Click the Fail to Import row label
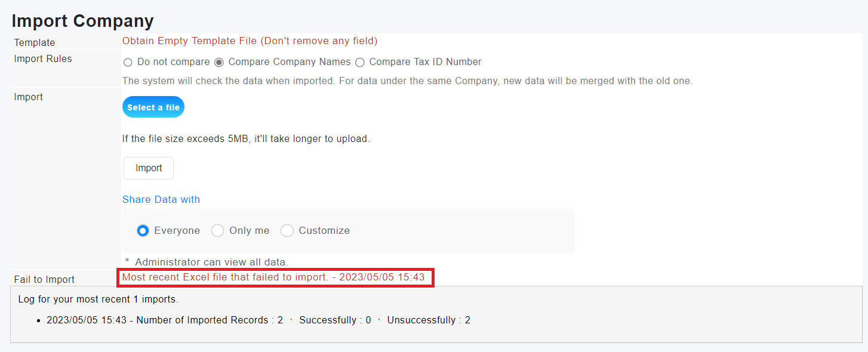868x352 pixels. [44, 279]
